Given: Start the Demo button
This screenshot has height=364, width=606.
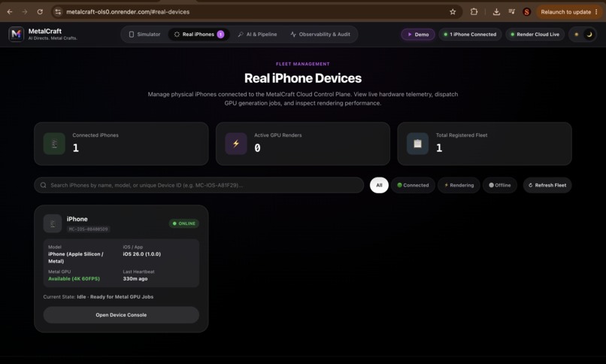Looking at the screenshot, I should 418,35.
